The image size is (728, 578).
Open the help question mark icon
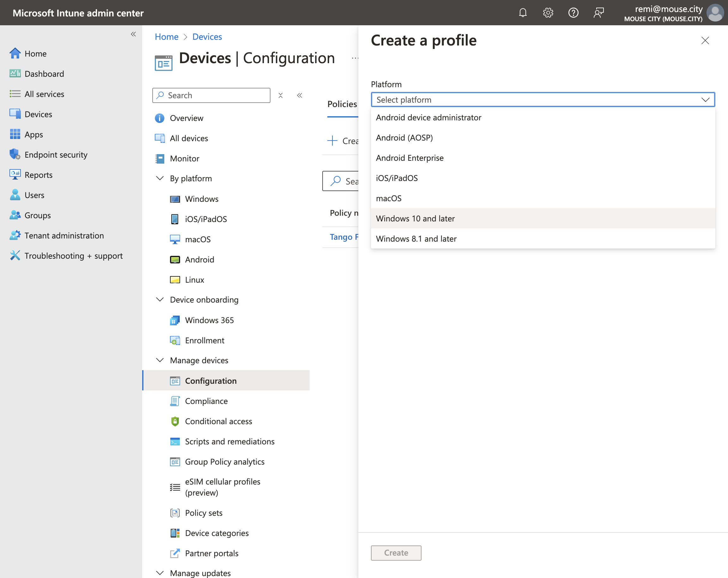(x=573, y=13)
